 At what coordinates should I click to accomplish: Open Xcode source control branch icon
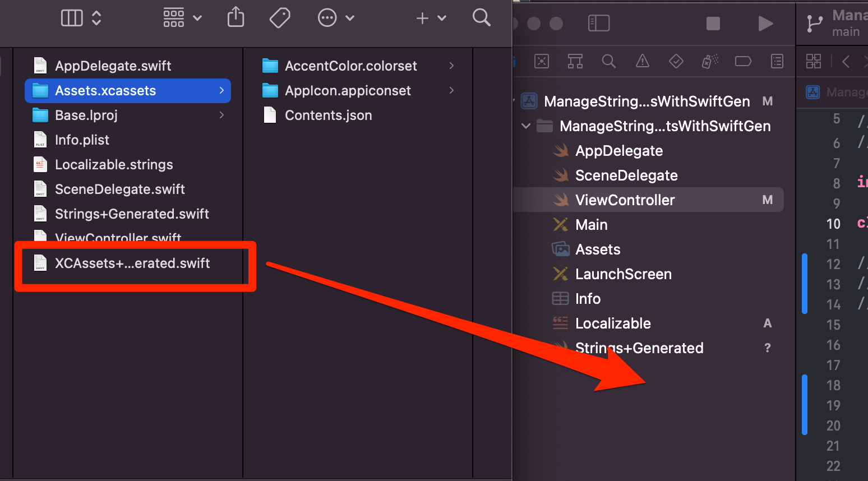click(x=814, y=23)
